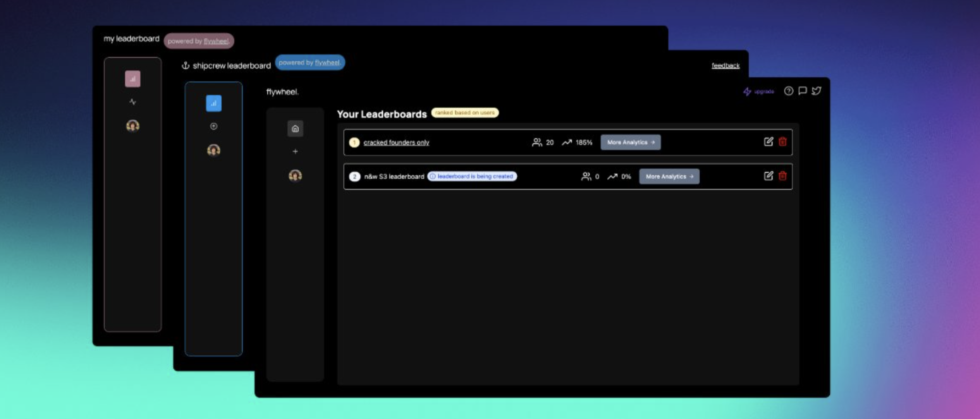Click flywheel link in blue powered-by badge
Image resolution: width=980 pixels, height=419 pixels.
[327, 62]
